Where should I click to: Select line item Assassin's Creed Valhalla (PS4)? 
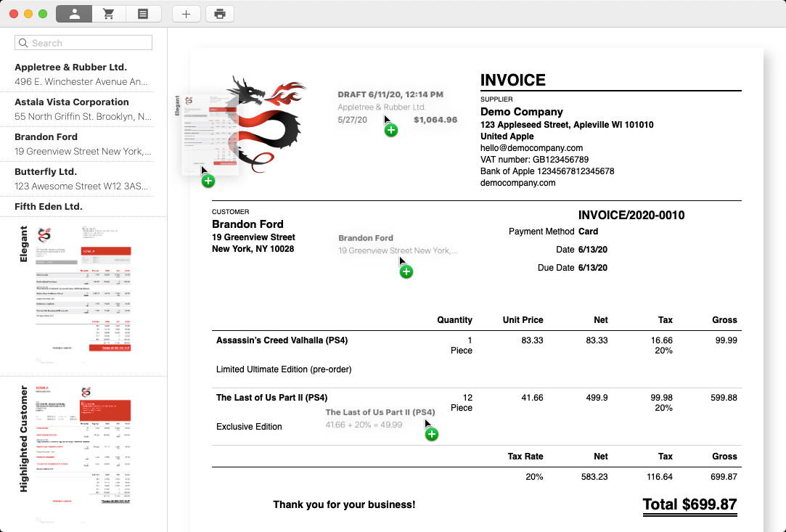[282, 340]
